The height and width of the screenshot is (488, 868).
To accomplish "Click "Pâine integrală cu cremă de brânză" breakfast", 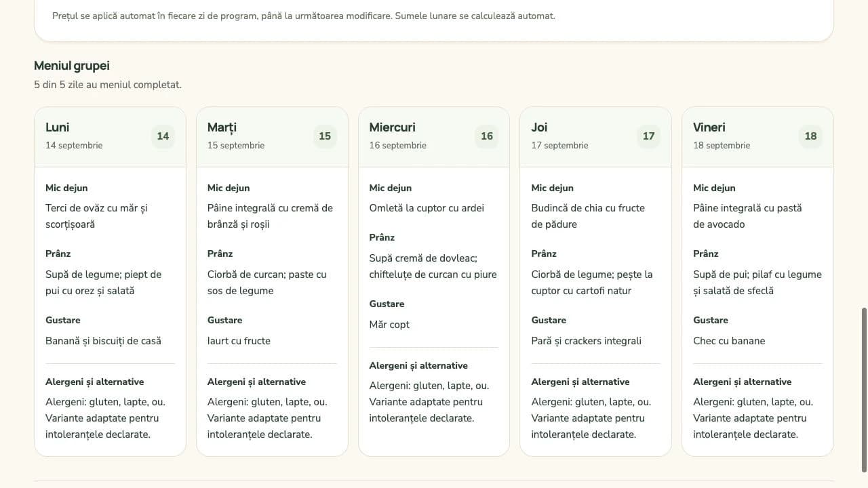I will pyautogui.click(x=271, y=216).
